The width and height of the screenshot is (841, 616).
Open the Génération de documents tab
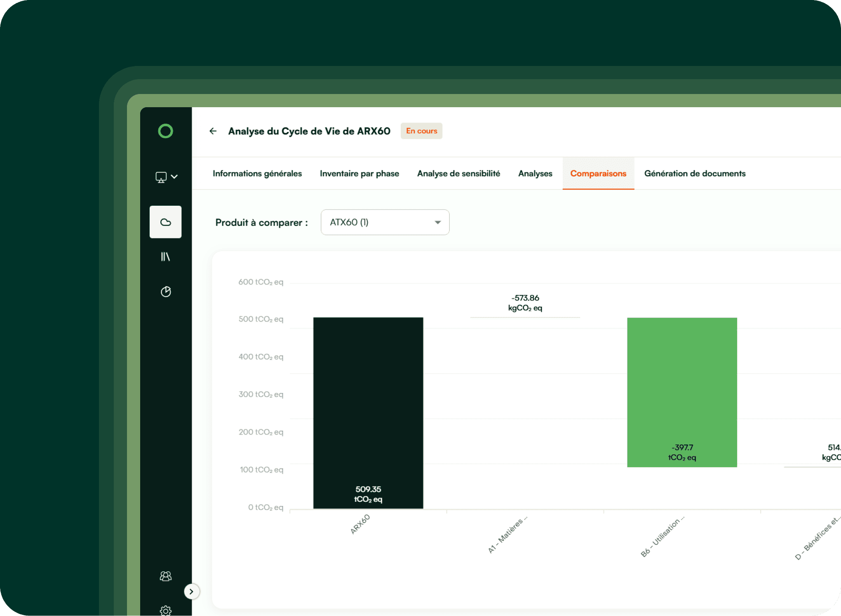tap(695, 173)
